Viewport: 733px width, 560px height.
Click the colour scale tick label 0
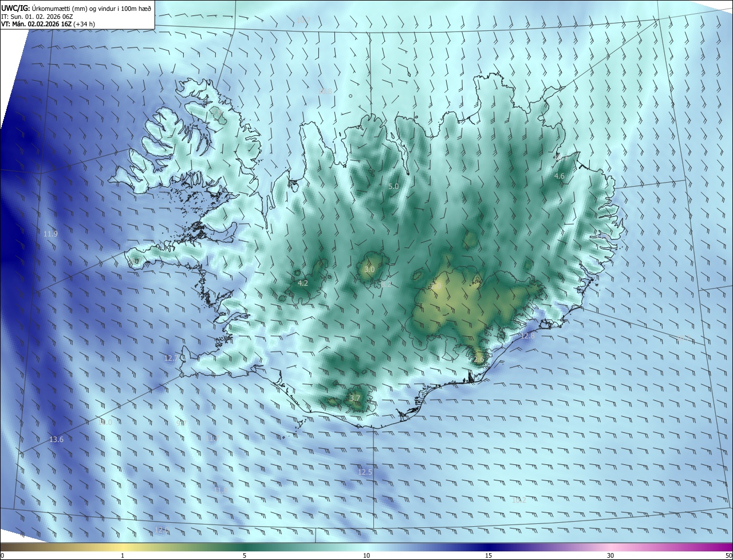click(2, 555)
